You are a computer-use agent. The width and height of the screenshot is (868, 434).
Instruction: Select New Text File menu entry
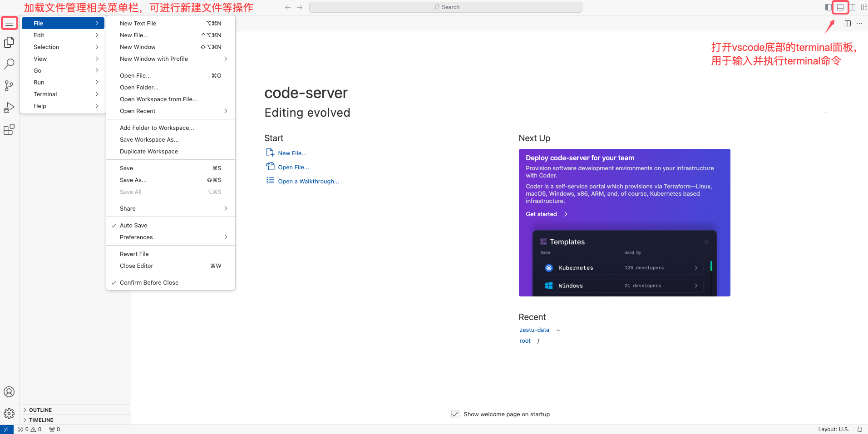click(x=138, y=24)
